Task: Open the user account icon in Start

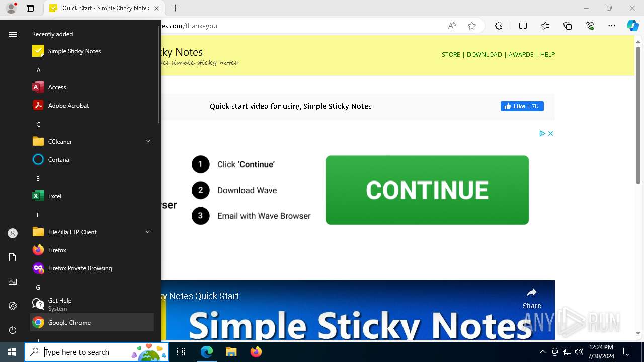Action: pos(13,233)
